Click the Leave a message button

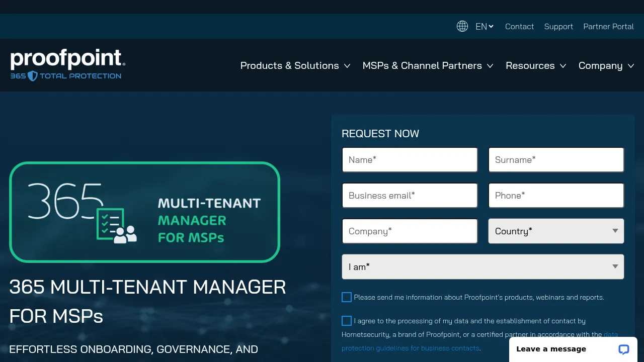573,349
